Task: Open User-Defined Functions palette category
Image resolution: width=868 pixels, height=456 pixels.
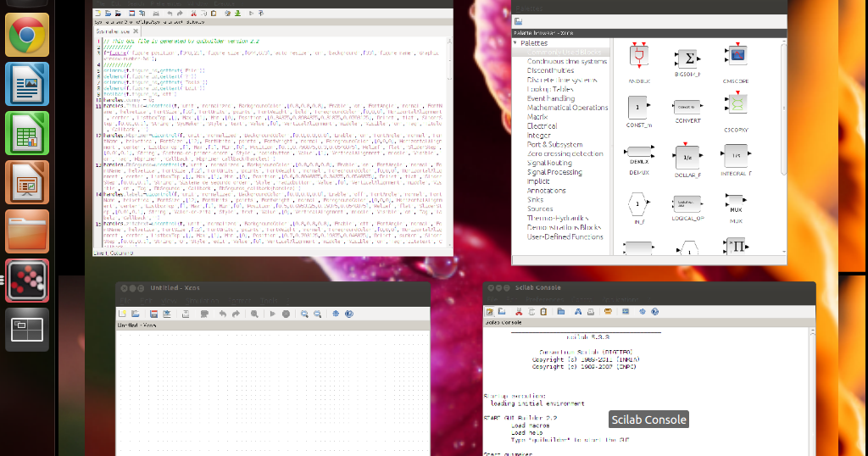Action: pyautogui.click(x=565, y=236)
